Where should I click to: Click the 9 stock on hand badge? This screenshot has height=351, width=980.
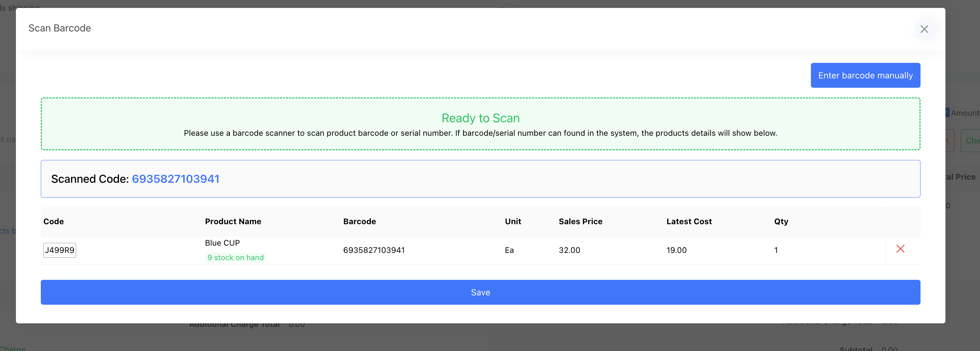click(x=235, y=258)
